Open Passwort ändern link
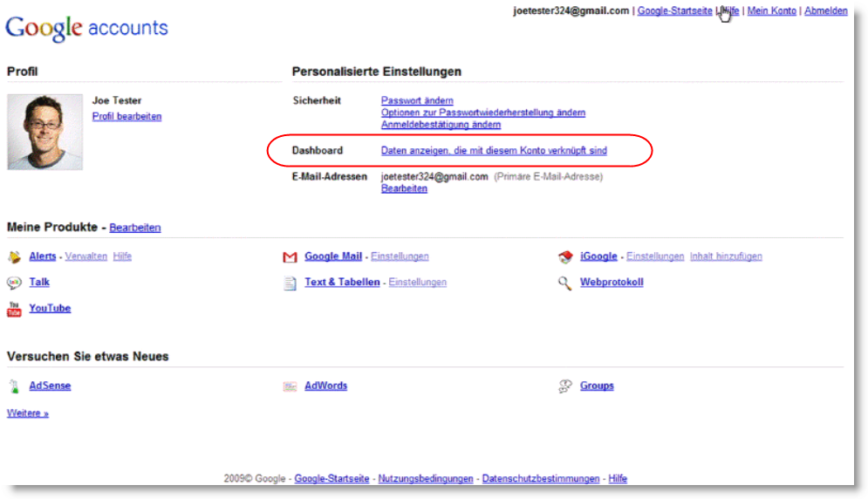The height and width of the screenshot is (499, 868). click(x=417, y=100)
